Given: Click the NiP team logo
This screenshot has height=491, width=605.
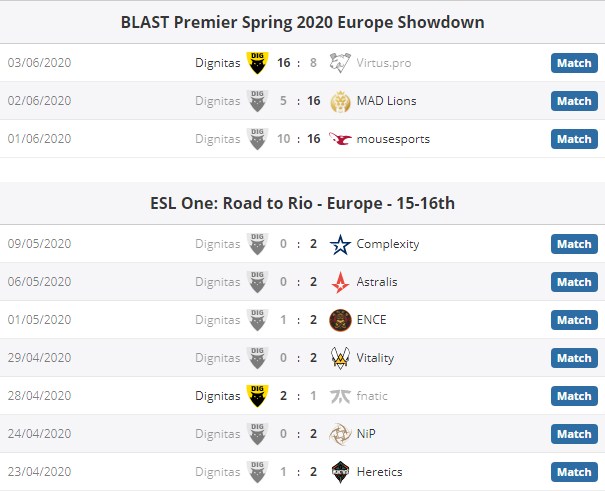Looking at the screenshot, I should pos(341,434).
